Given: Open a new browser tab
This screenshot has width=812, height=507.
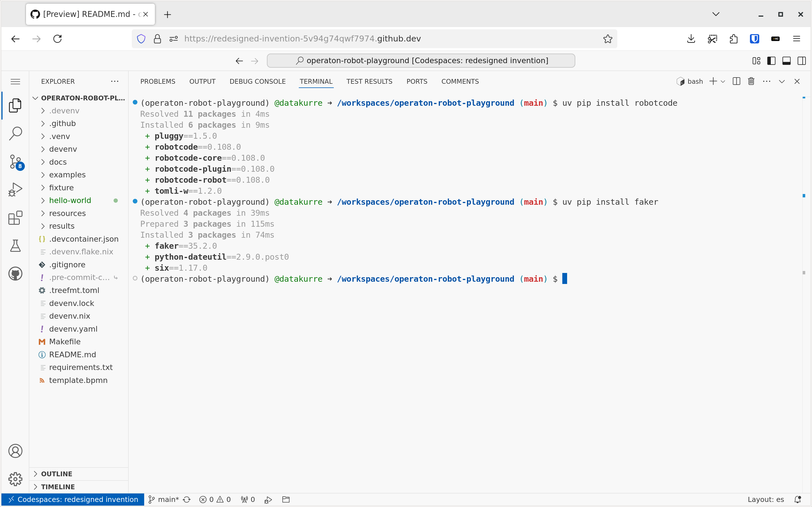Looking at the screenshot, I should pyautogui.click(x=167, y=14).
